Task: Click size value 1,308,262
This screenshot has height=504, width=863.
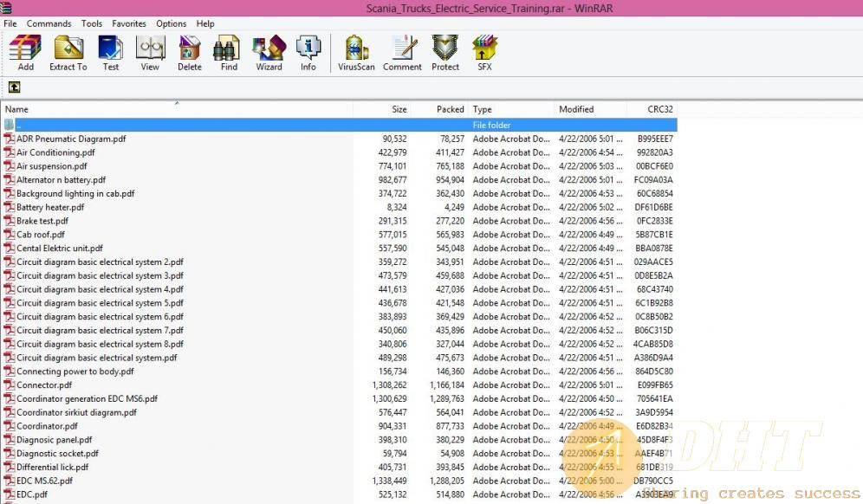Action: [390, 384]
